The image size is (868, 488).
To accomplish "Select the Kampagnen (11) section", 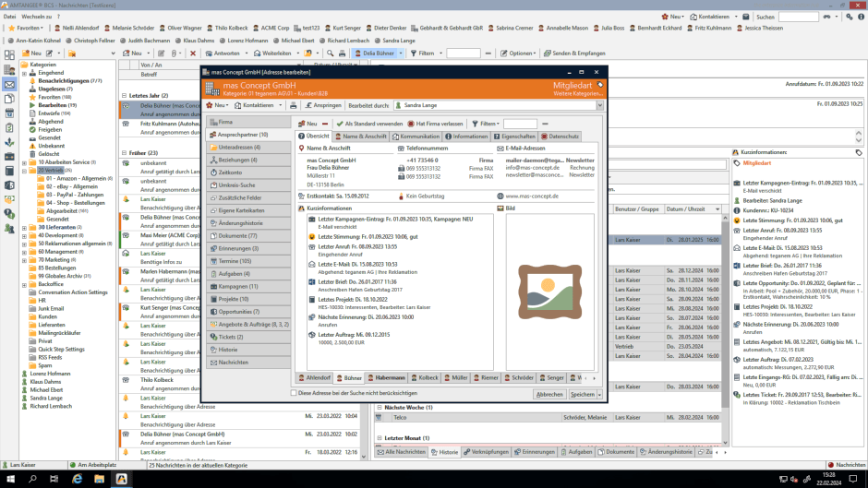I will point(248,287).
